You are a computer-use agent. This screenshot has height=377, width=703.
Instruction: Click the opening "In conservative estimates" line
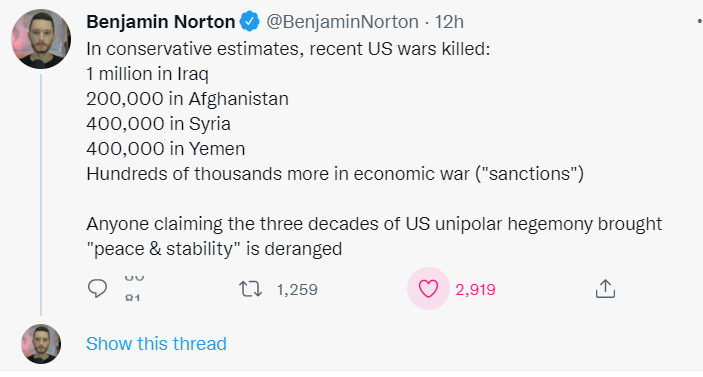(288, 49)
